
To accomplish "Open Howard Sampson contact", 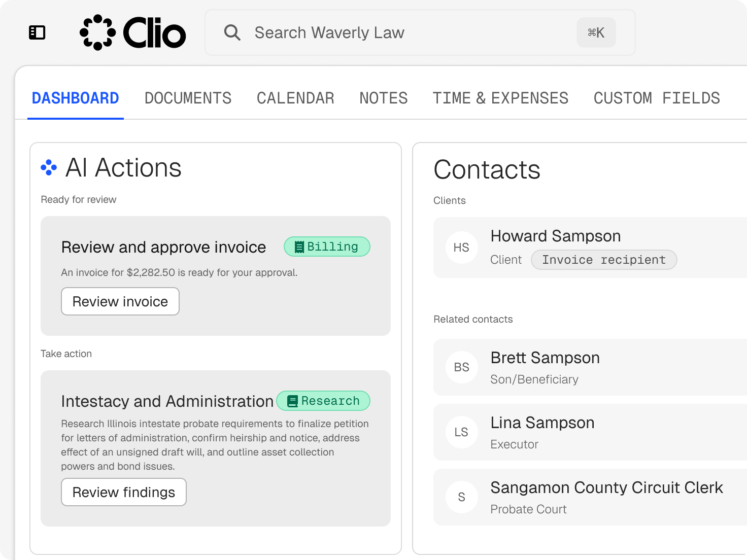I will coord(590,248).
